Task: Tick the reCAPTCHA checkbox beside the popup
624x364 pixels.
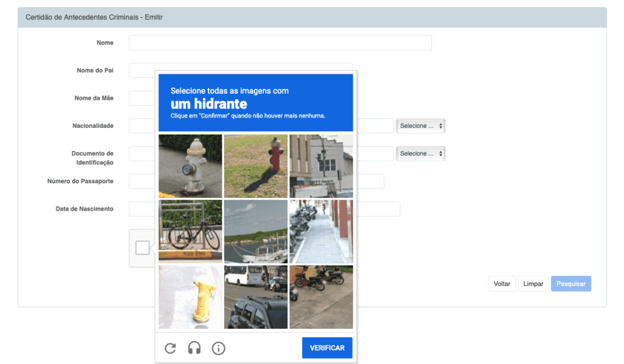Action: 143,248
